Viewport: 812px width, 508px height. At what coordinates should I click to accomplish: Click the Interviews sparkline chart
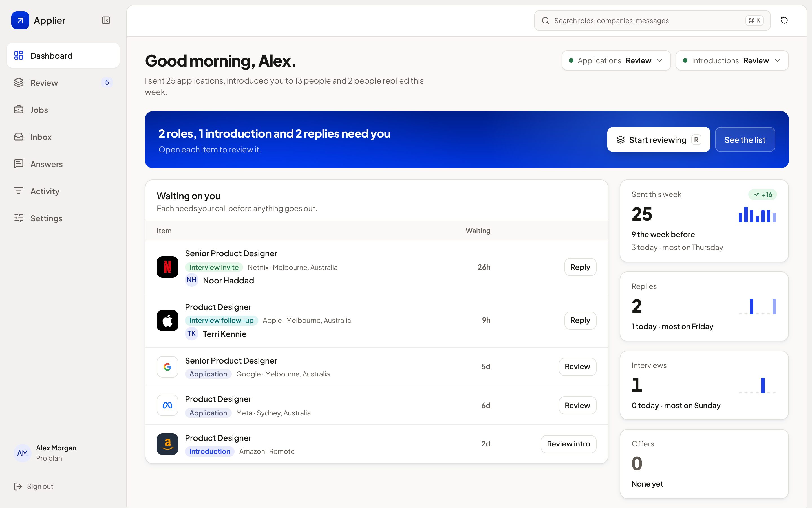coord(757,385)
